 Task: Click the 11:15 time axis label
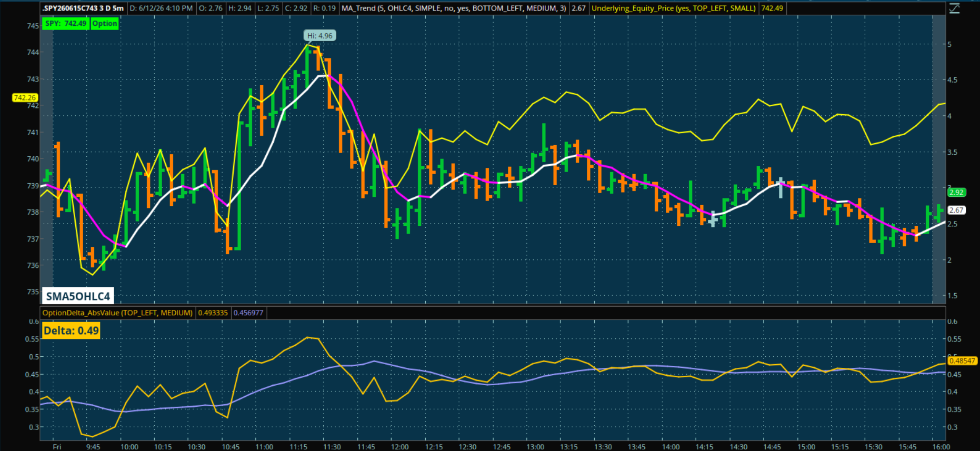(x=298, y=447)
